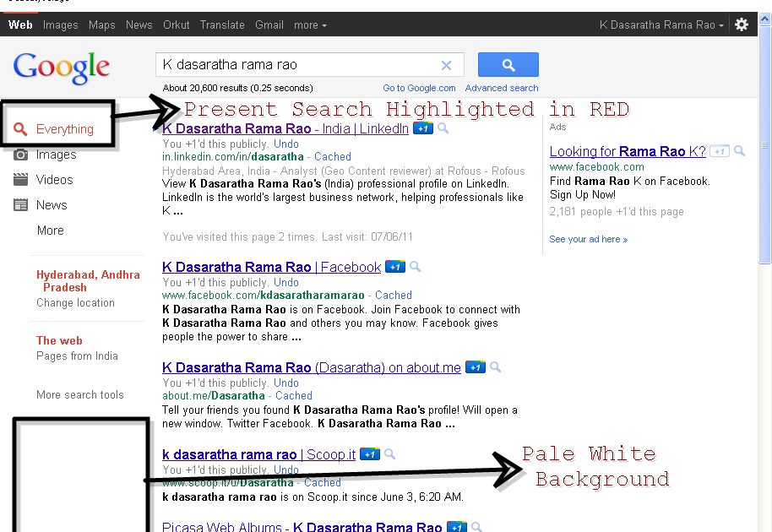772x532 pixels.
Task: Preview LinkedIn result with magnifier icon
Action: (443, 128)
